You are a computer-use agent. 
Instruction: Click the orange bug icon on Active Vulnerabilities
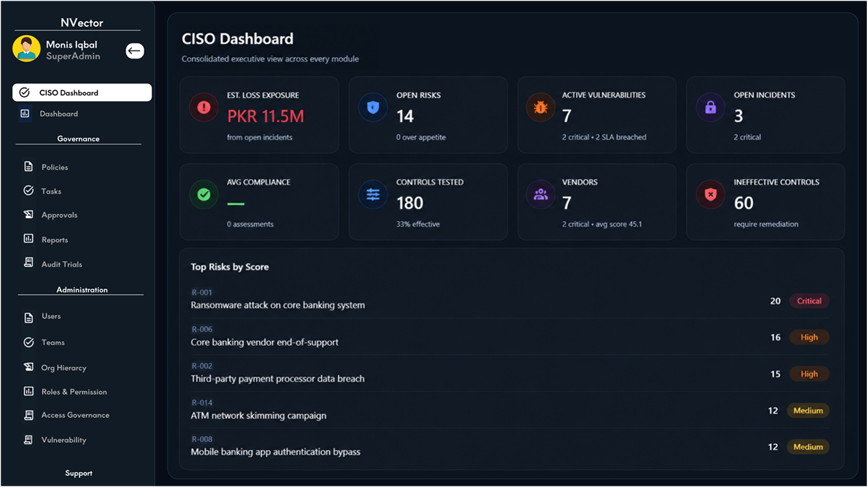[x=540, y=108]
